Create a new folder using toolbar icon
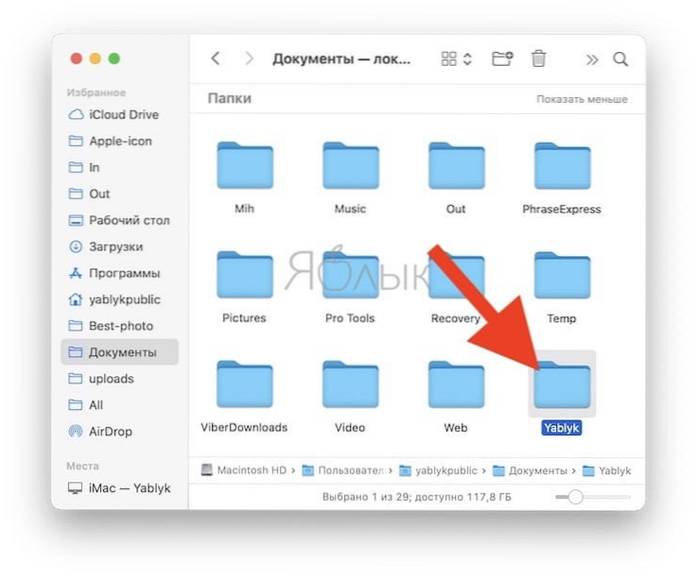Image resolution: width=698 pixels, height=579 pixels. [502, 59]
